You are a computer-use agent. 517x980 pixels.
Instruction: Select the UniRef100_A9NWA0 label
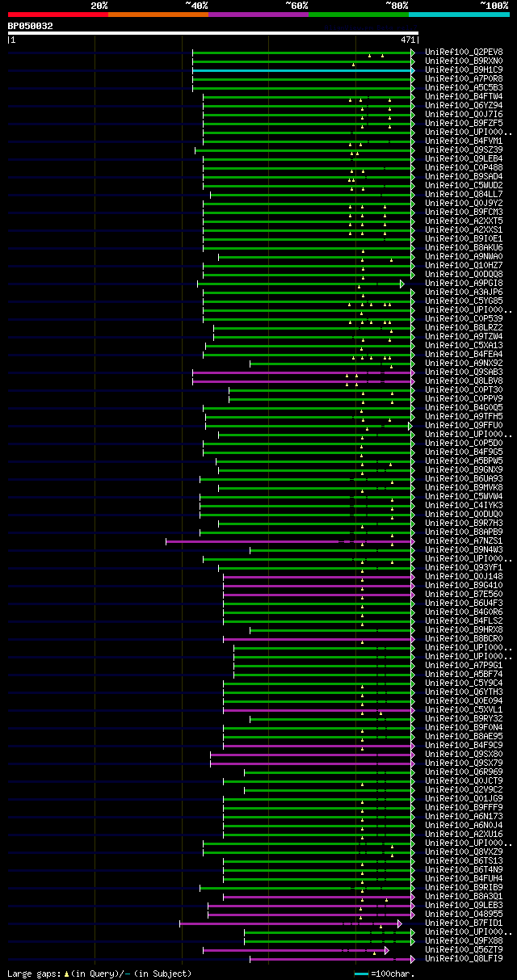(464, 257)
